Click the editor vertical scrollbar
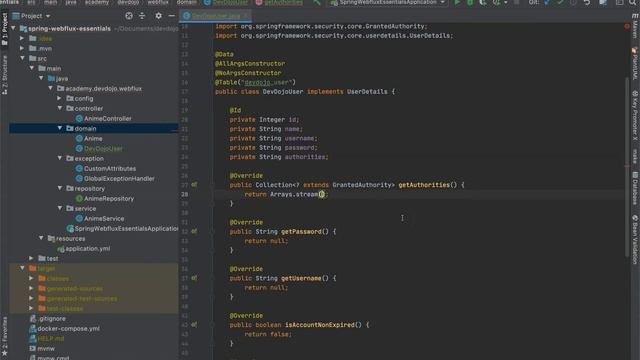 point(627,166)
